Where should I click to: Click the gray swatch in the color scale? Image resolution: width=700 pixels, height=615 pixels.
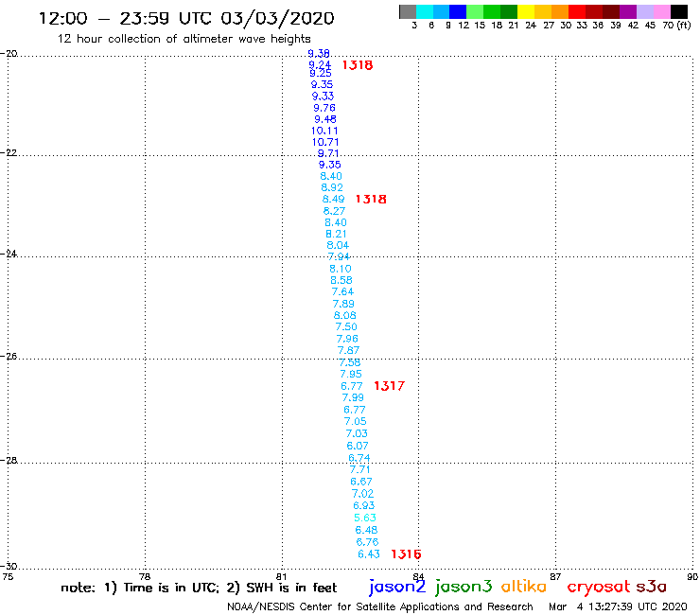(x=408, y=11)
